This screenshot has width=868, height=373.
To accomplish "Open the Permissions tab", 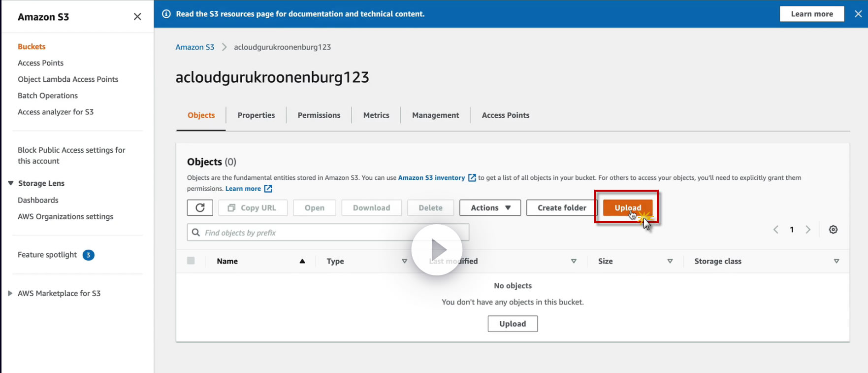I will pyautogui.click(x=319, y=115).
